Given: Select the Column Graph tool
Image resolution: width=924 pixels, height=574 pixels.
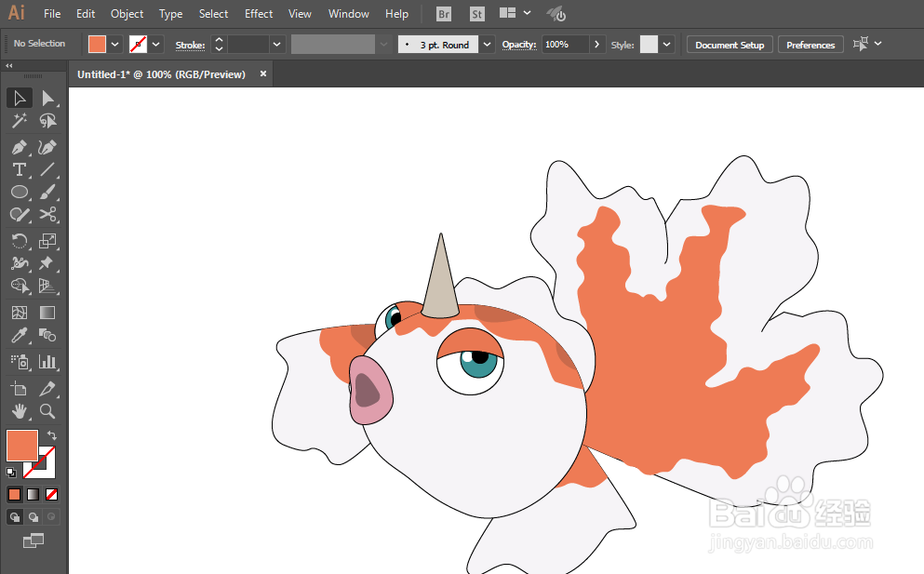Looking at the screenshot, I should coord(47,361).
